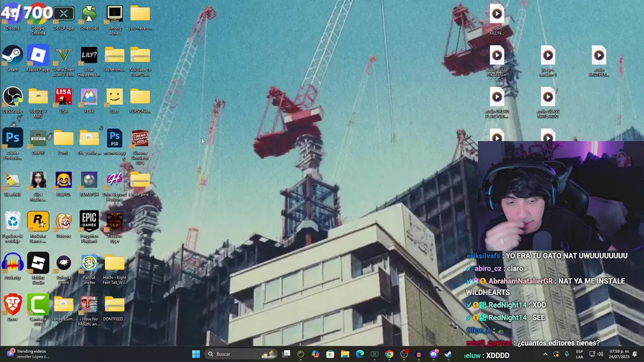Launch Brave browser desktop shortcut
The width and height of the screenshot is (644, 362).
[x=13, y=308]
